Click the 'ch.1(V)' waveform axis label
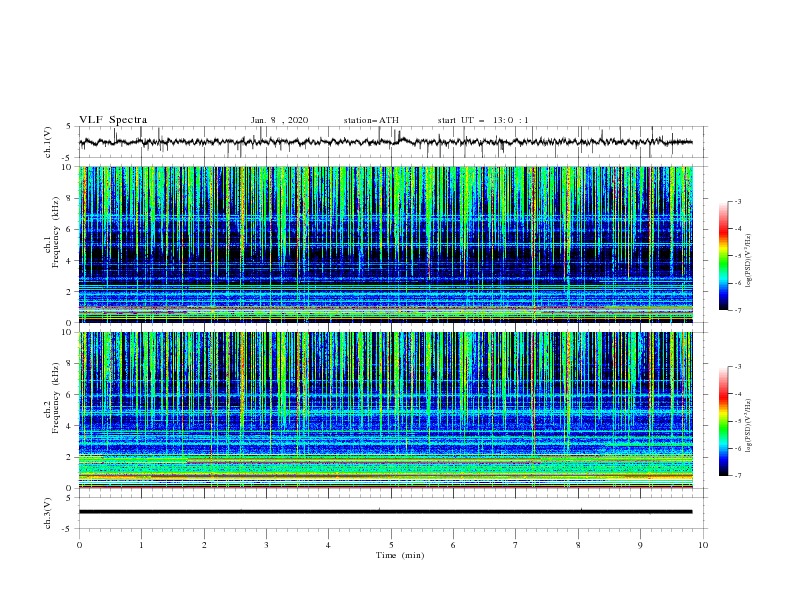 pos(48,142)
